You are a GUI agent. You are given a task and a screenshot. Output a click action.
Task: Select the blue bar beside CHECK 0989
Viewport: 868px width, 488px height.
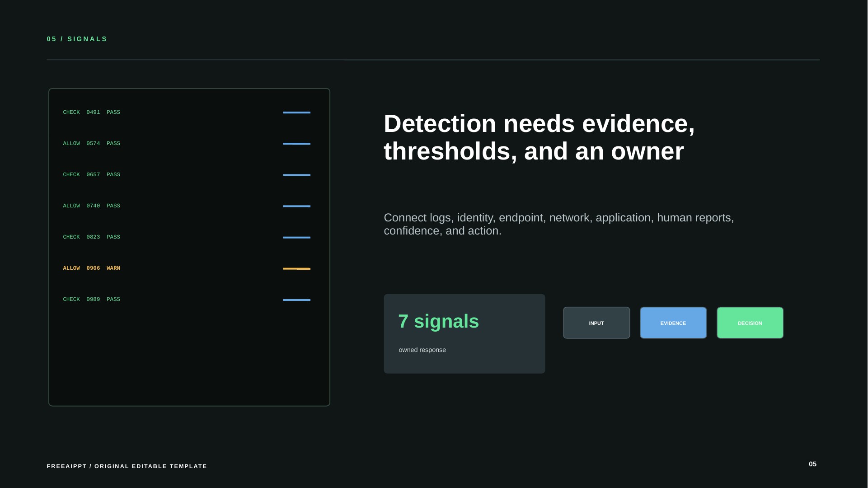pyautogui.click(x=296, y=300)
